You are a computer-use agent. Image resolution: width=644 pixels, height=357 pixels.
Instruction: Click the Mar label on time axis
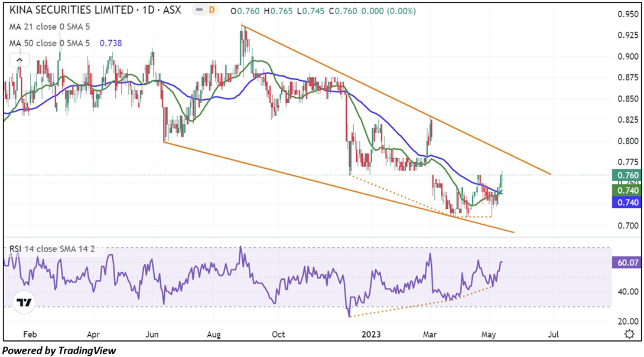point(430,335)
